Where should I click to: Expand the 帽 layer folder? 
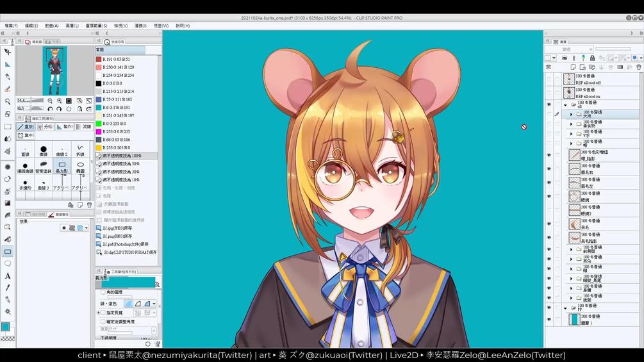[x=571, y=144]
